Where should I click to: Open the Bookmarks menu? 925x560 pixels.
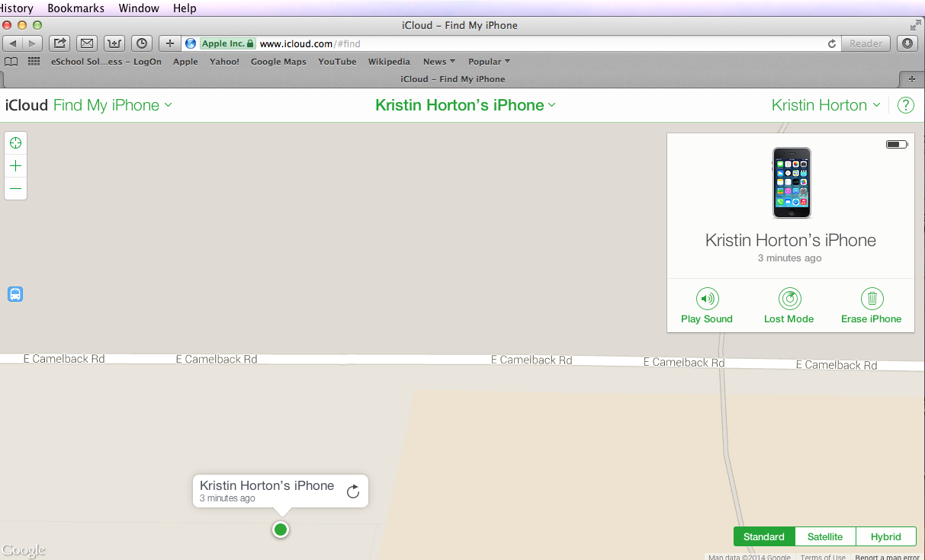point(76,8)
